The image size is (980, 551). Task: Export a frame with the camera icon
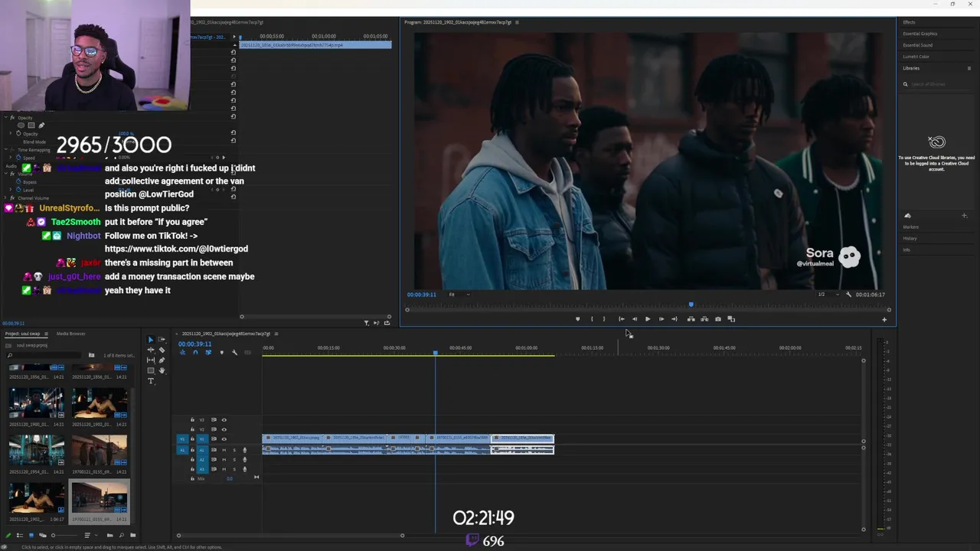tap(718, 319)
